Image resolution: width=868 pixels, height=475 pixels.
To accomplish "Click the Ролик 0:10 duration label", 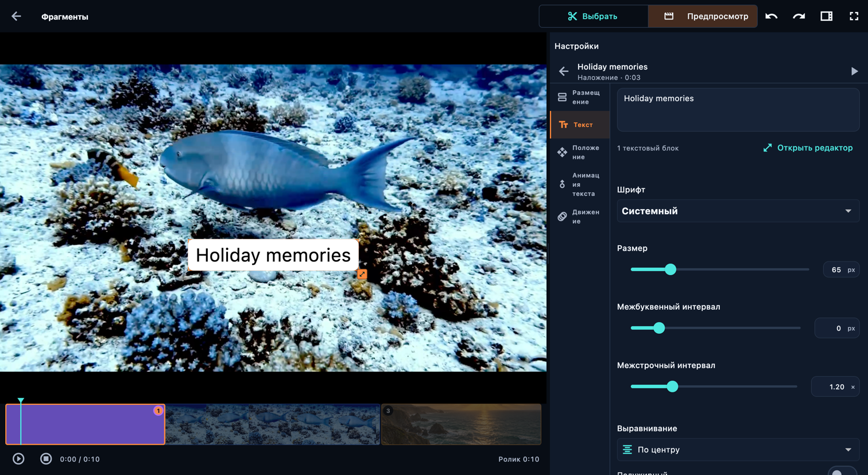I will coord(518,459).
